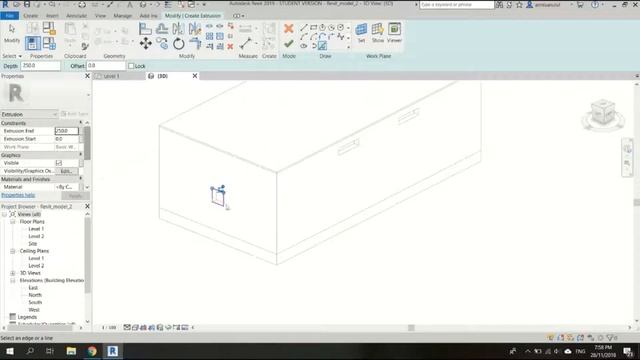Viewport: 640px width, 360px height.
Task: Select Site under Floor Plans
Action: 33,244
